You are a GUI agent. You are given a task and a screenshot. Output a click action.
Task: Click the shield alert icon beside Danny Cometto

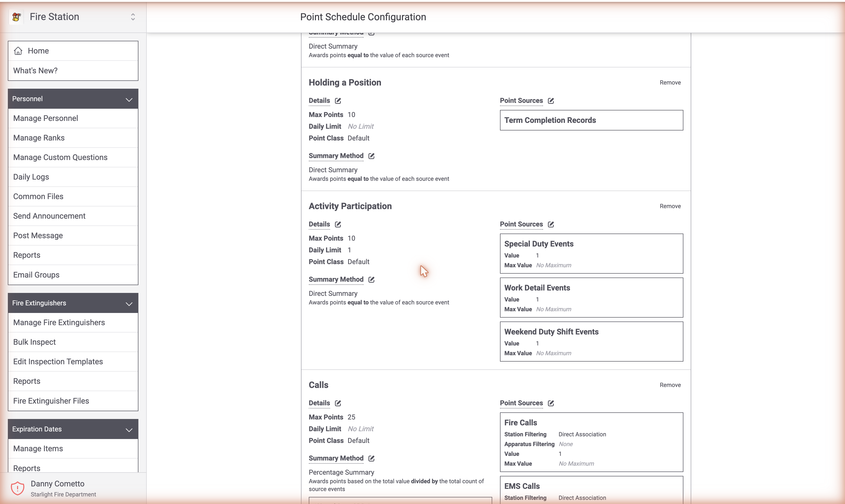tap(17, 488)
